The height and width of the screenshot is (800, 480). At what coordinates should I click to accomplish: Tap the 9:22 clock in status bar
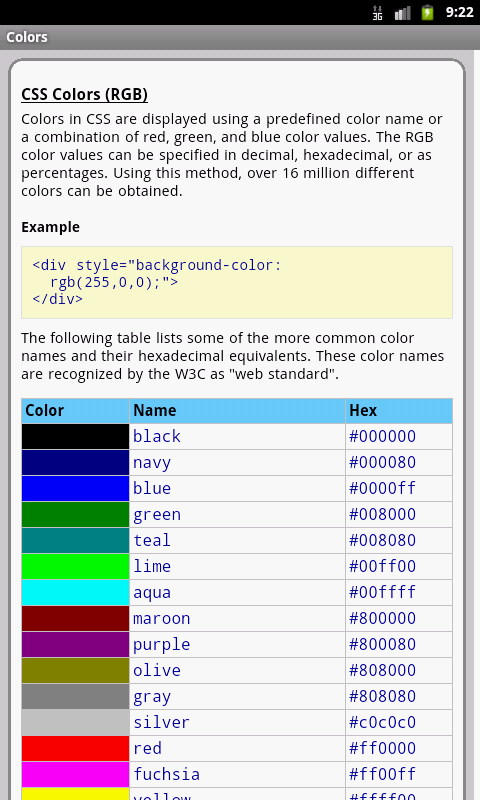459,12
